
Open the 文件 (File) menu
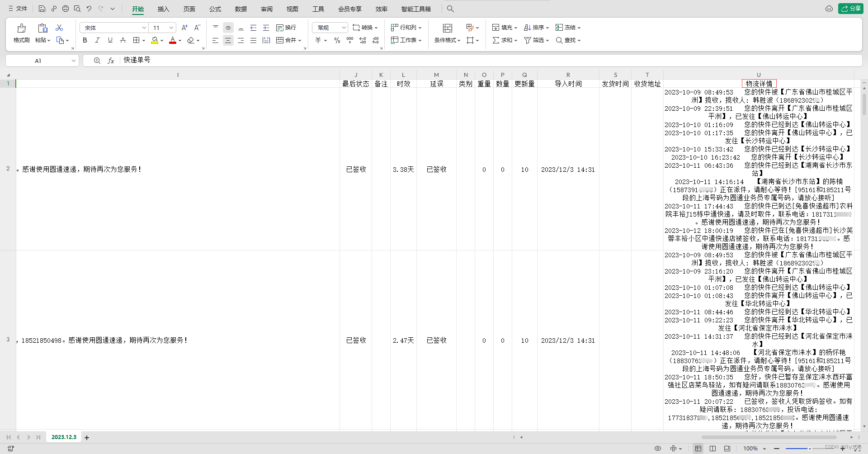coord(18,9)
